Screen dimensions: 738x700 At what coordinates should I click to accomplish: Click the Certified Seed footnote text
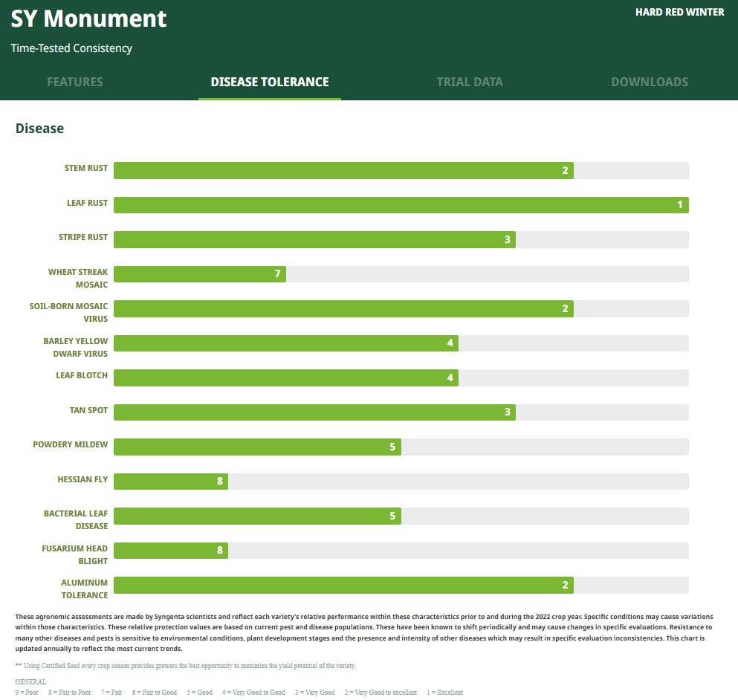click(x=186, y=666)
